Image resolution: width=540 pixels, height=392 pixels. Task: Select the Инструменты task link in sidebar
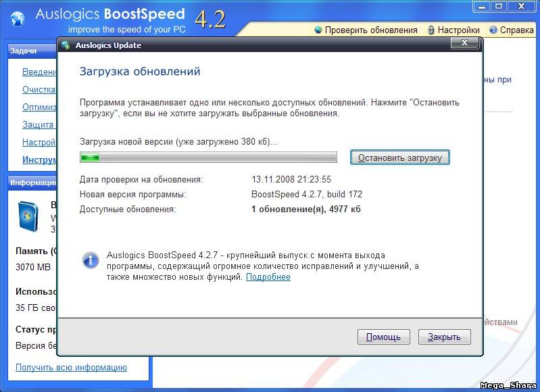point(39,160)
